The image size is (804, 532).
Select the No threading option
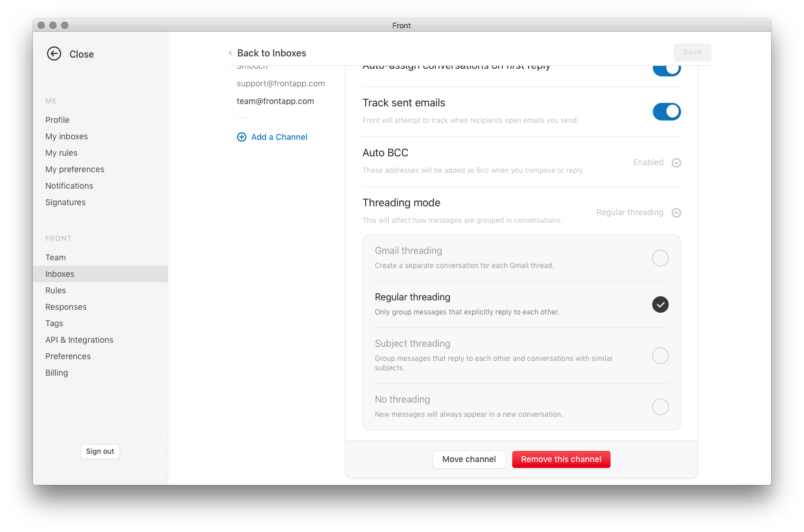[x=660, y=406]
